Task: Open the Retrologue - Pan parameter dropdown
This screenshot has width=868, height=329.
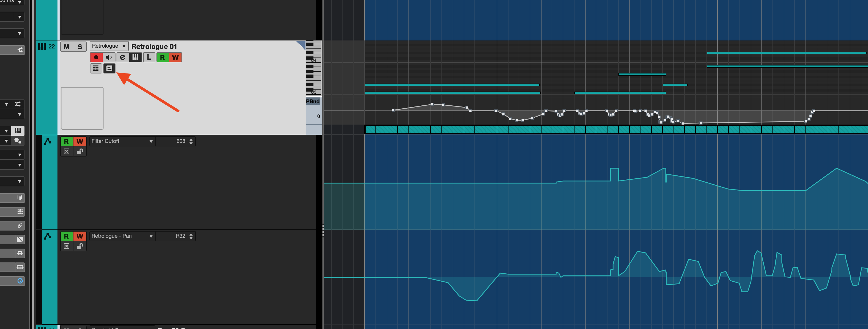Action: pyautogui.click(x=122, y=236)
